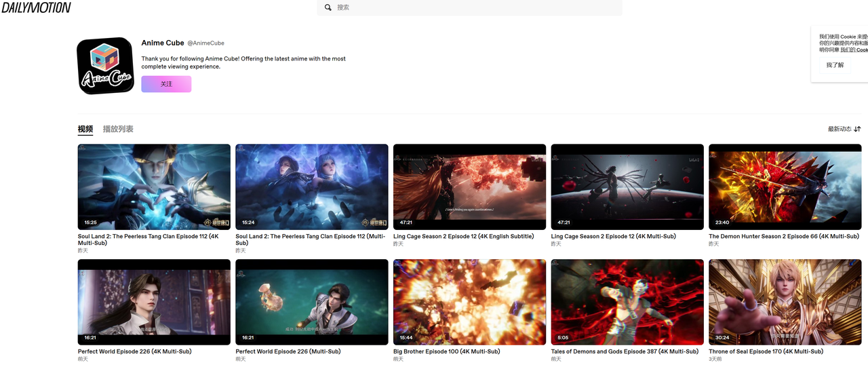This screenshot has height=367, width=868.
Task: Click the 23:40 duration badge
Action: (x=722, y=223)
